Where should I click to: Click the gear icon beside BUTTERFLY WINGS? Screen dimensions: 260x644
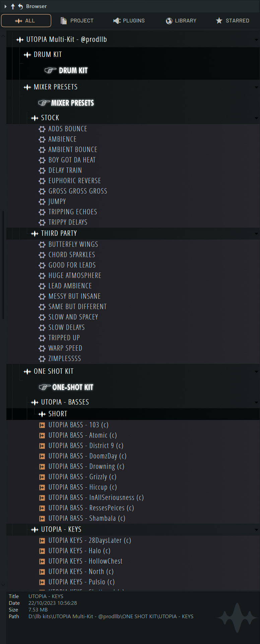tap(42, 244)
